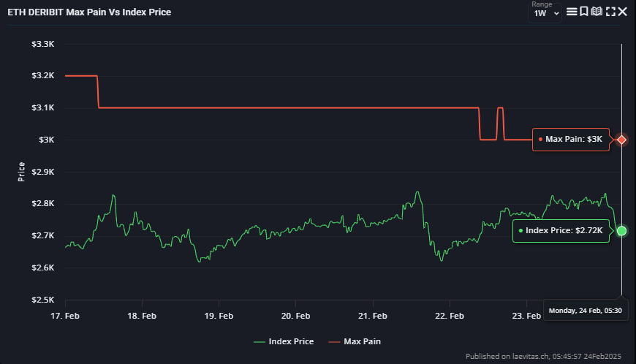Open the book documentation icon
636x364 pixels.
(x=597, y=12)
